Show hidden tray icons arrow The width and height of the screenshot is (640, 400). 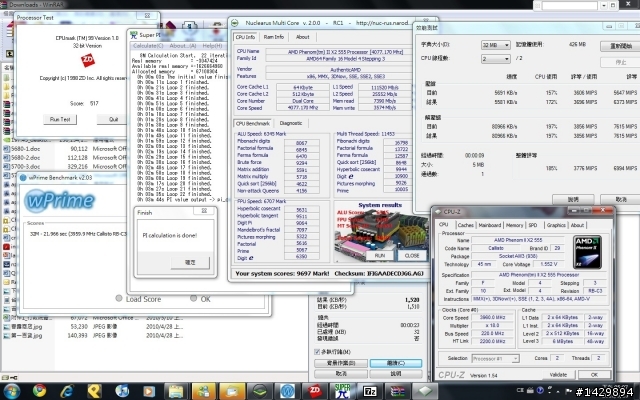point(558,391)
